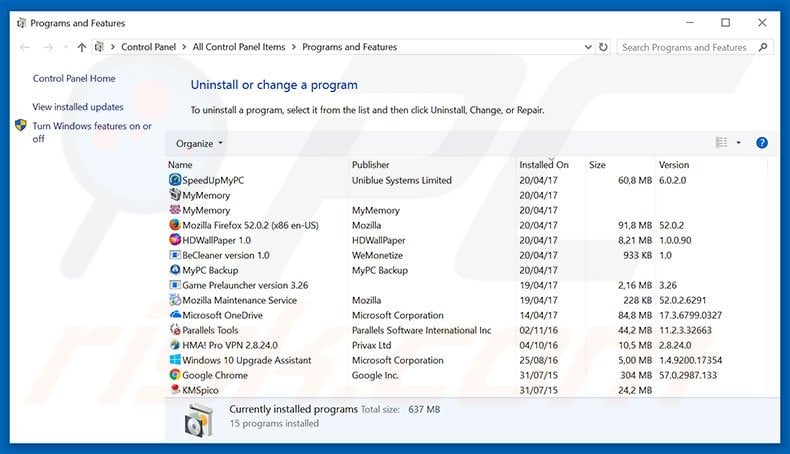This screenshot has width=790, height=454.
Task: Select Google Chrome entry name
Action: click(215, 375)
